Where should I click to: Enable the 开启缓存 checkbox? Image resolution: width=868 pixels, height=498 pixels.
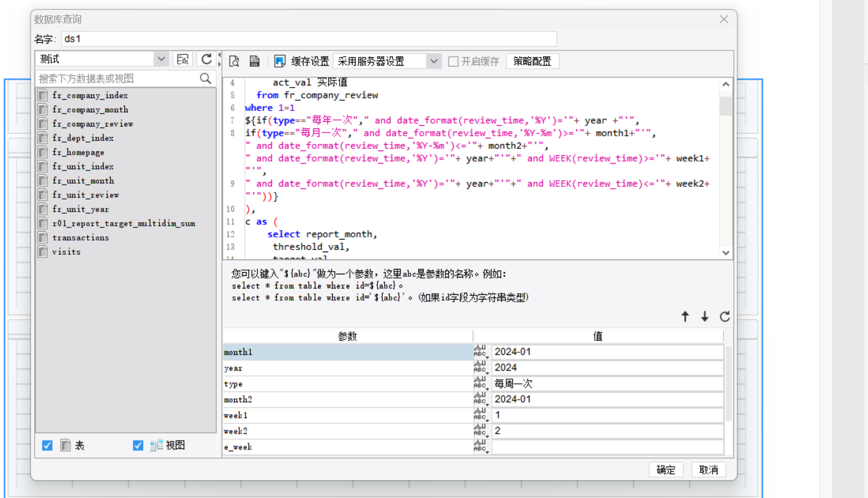(x=453, y=62)
